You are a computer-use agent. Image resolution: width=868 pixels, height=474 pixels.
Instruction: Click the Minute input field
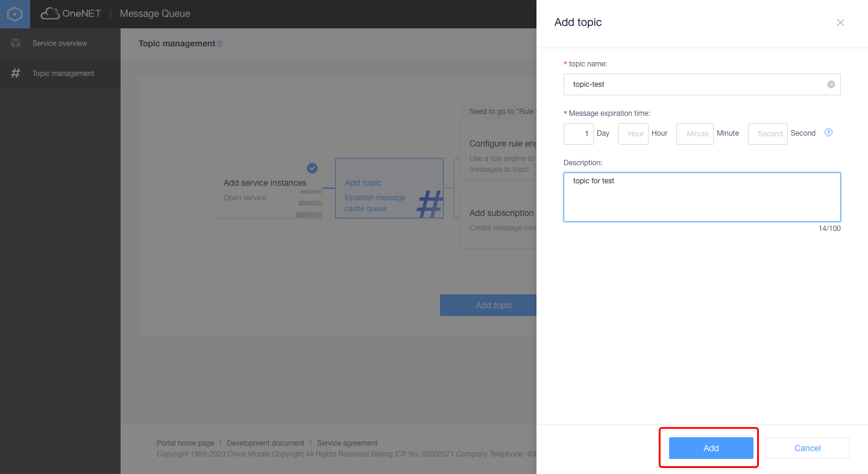695,134
